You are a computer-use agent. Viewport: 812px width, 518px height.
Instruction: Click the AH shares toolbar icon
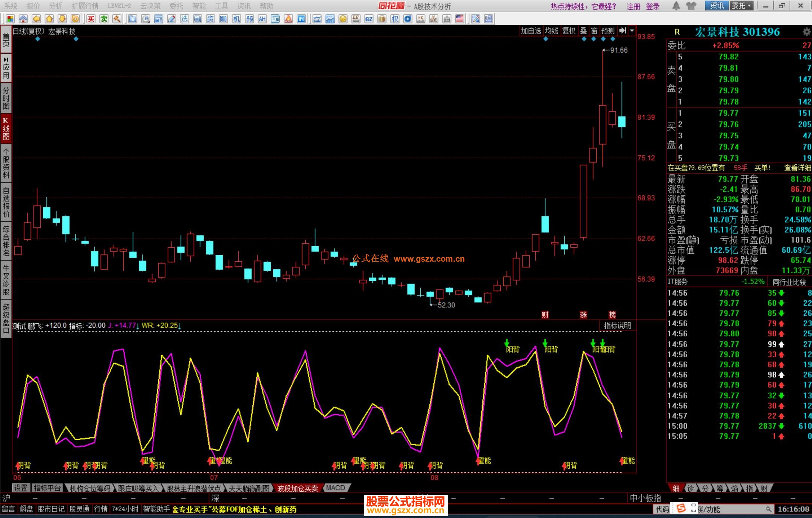tap(262, 19)
